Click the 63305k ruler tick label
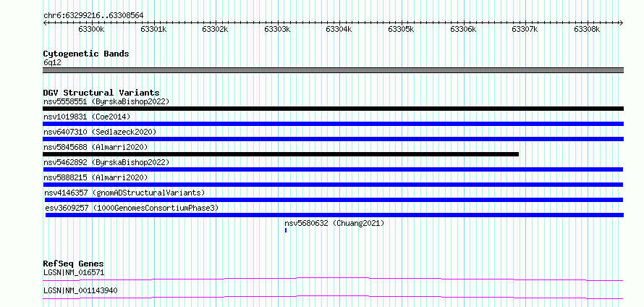 pyautogui.click(x=402, y=30)
